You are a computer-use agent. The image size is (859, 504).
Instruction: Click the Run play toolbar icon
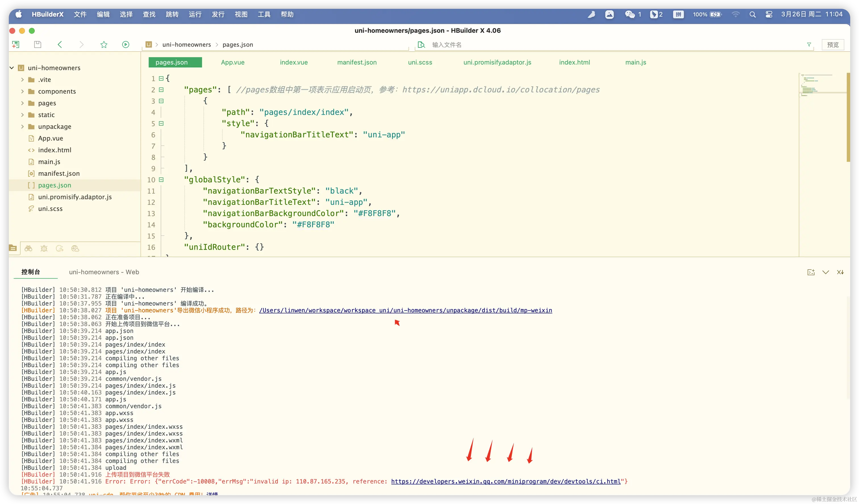click(126, 45)
